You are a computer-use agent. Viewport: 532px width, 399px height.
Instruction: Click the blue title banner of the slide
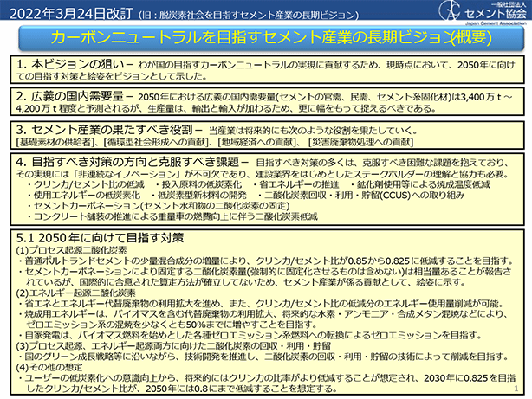point(265,38)
